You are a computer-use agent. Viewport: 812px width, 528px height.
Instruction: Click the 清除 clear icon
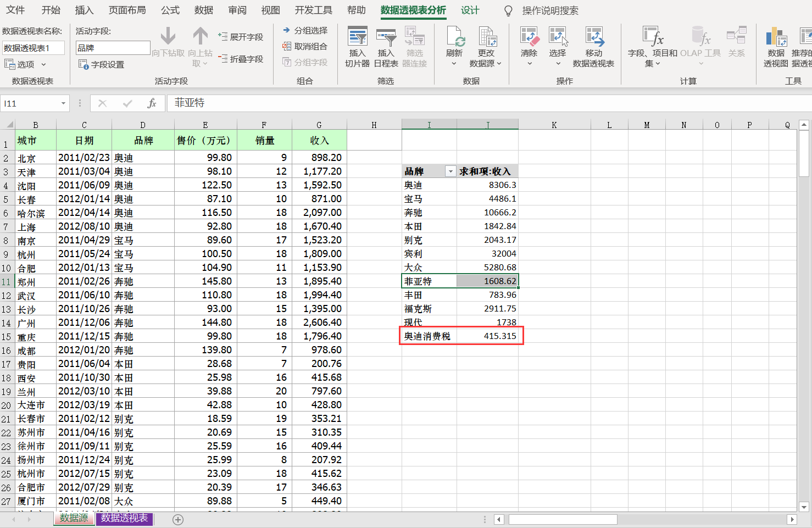tap(530, 36)
